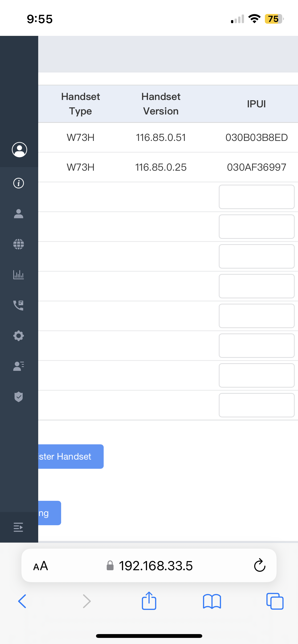Viewport: 298px width, 644px height.
Task: Select the Account person icon
Action: tap(19, 214)
